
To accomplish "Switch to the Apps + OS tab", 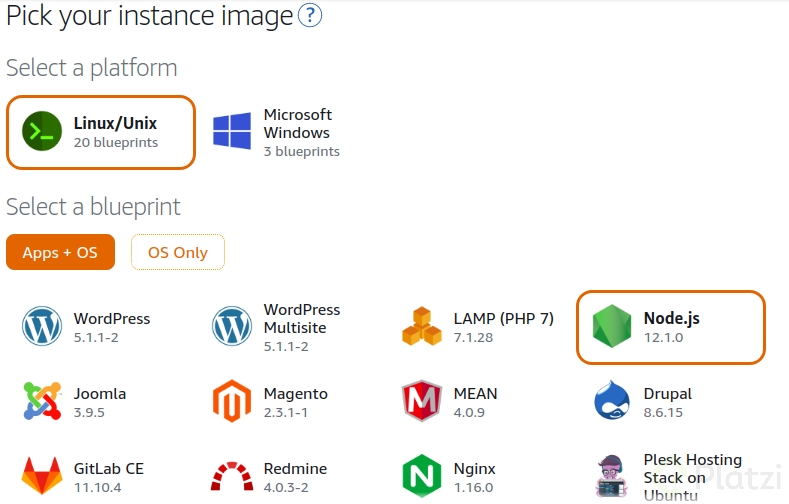I will tap(60, 252).
